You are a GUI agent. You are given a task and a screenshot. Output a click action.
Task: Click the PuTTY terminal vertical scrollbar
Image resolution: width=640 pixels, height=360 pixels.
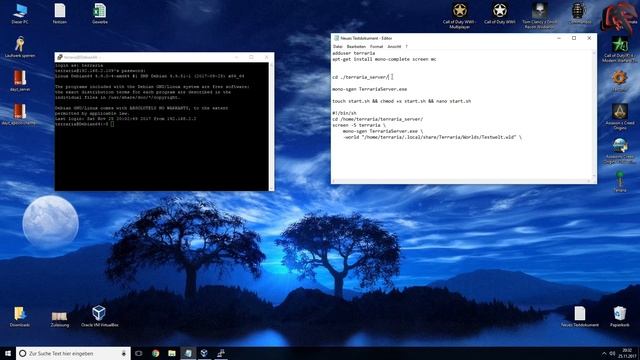point(271,126)
